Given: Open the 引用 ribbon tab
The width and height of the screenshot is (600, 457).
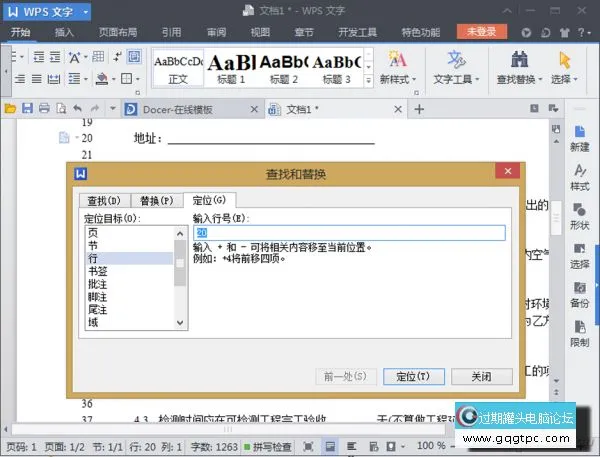Looking at the screenshot, I should pos(171,32).
